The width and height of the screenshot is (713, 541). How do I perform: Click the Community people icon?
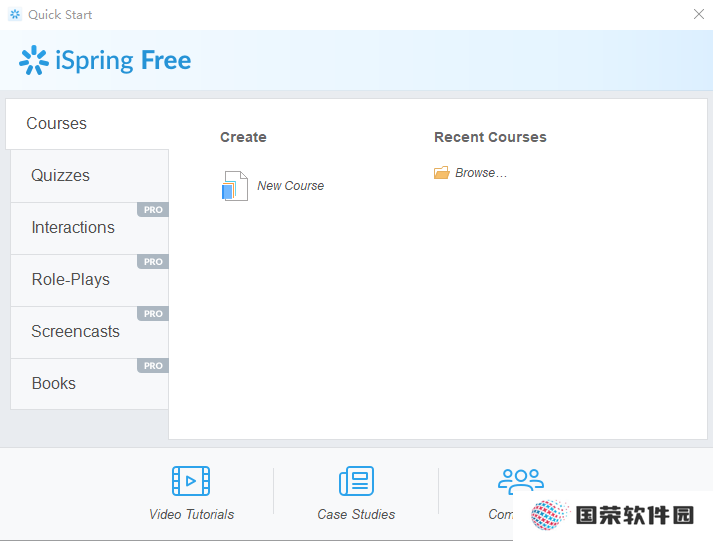point(521,480)
